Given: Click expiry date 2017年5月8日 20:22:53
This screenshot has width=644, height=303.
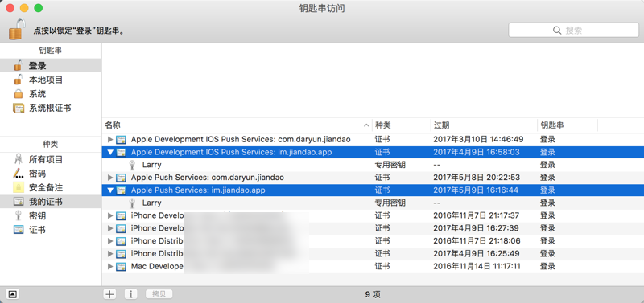Looking at the screenshot, I should pos(477,178).
